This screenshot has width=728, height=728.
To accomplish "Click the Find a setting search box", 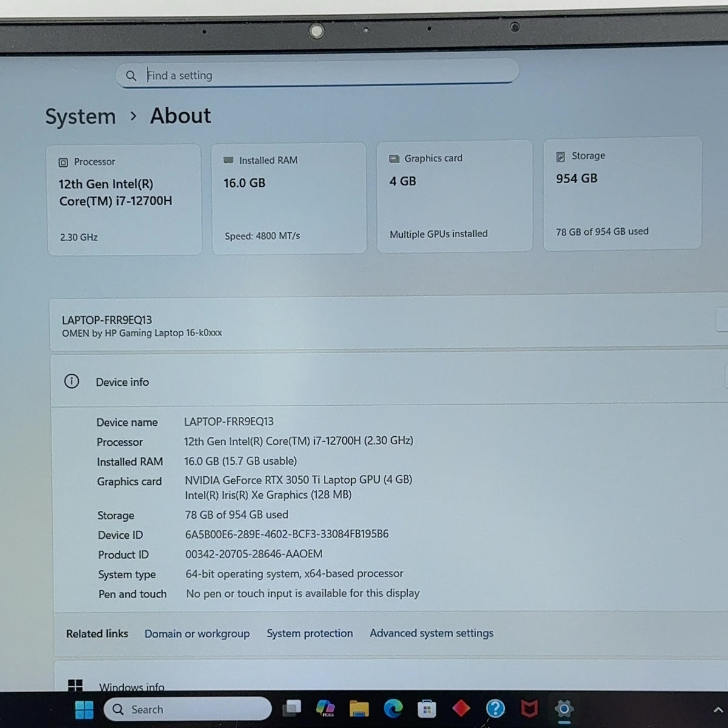I will tap(317, 74).
